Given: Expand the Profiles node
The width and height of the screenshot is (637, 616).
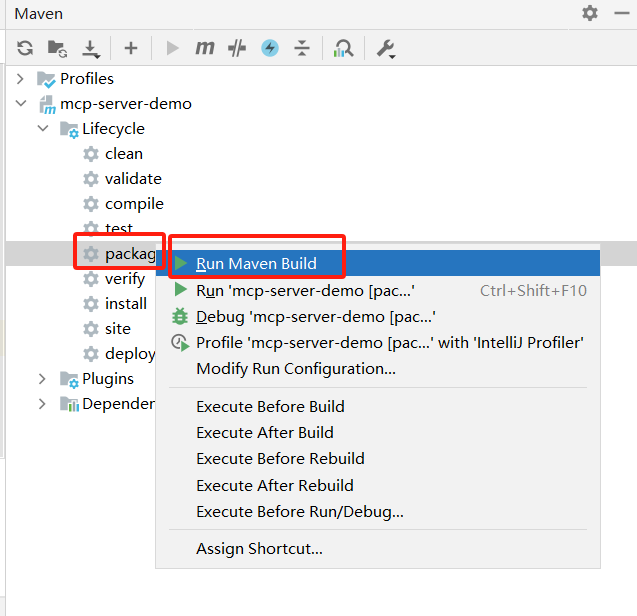Looking at the screenshot, I should click(x=20, y=78).
